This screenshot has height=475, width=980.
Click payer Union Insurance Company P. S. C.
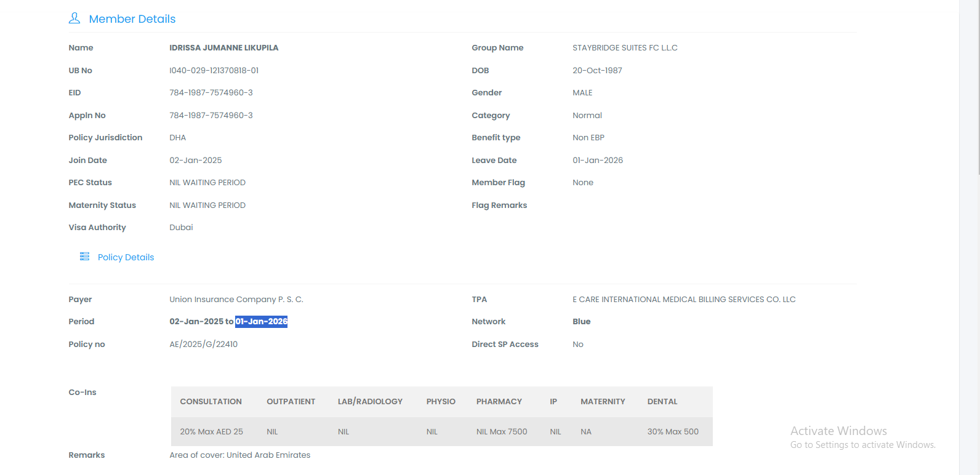(x=236, y=300)
